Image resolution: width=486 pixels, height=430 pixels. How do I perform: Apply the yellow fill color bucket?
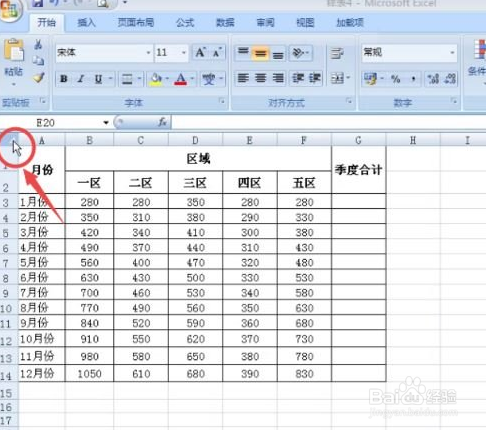pos(156,79)
